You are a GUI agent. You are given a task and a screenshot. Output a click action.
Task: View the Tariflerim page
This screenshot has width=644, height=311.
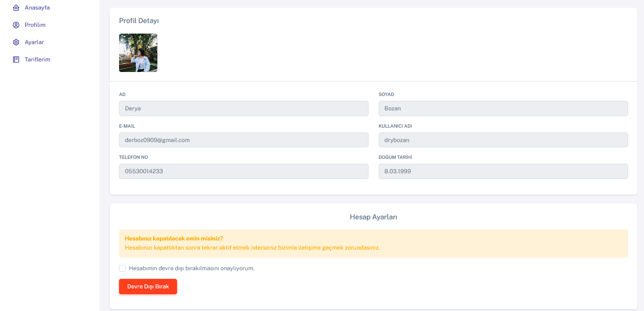pyautogui.click(x=37, y=59)
